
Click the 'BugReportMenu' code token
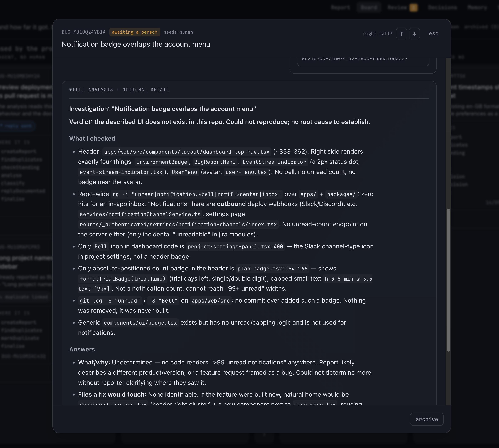pos(215,162)
